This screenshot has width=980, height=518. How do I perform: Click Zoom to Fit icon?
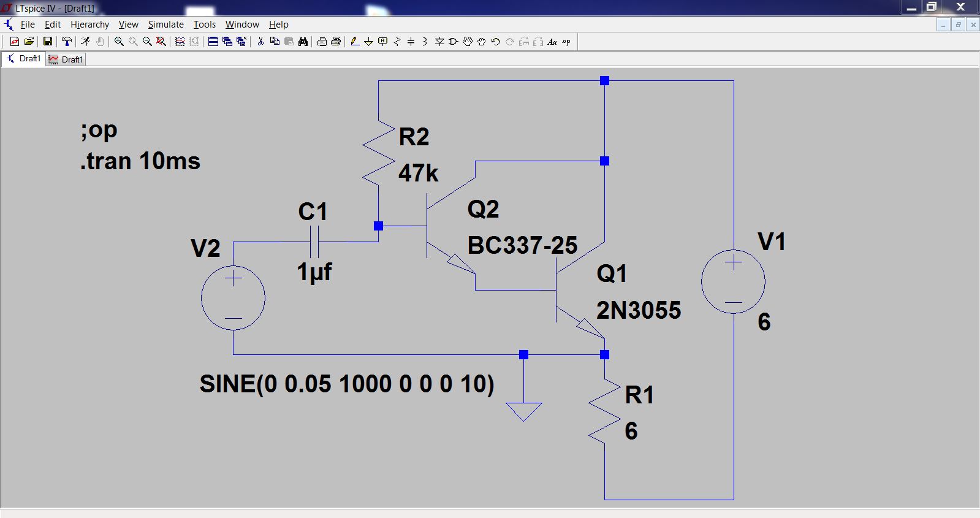(x=161, y=42)
